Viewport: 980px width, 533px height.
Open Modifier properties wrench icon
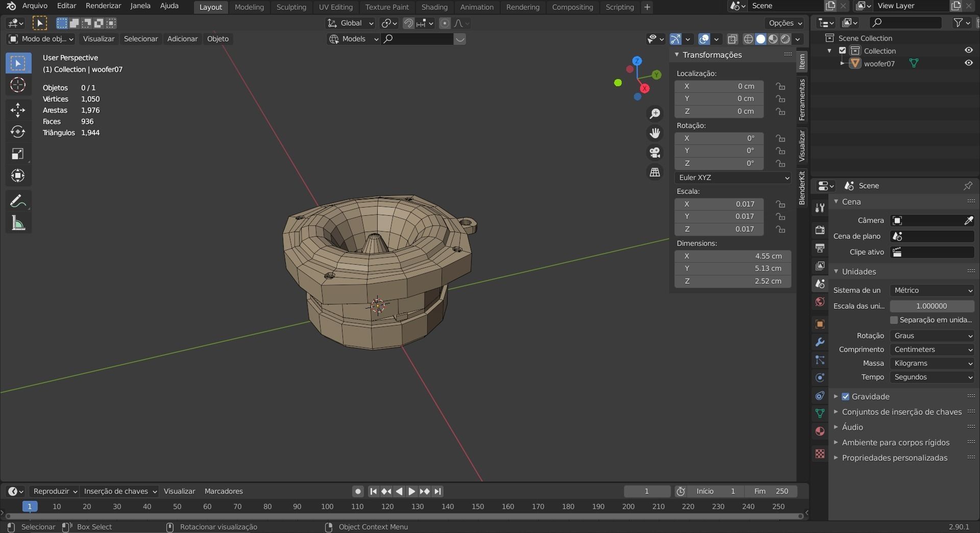click(x=820, y=342)
